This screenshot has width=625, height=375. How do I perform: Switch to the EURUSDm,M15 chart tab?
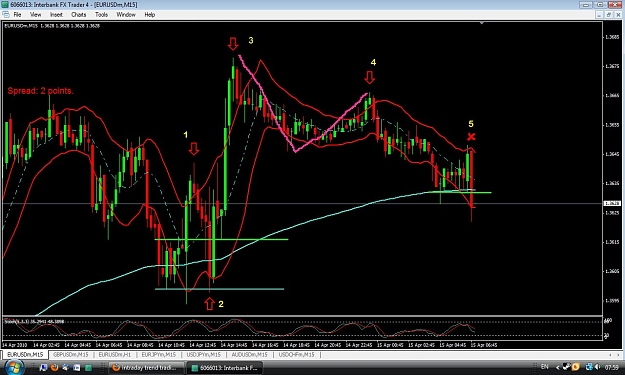[25, 354]
